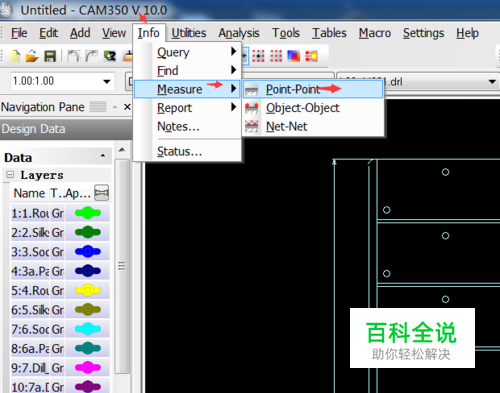Open the Measure submenu item
Viewport: 500px width, 393px height.
(x=187, y=89)
